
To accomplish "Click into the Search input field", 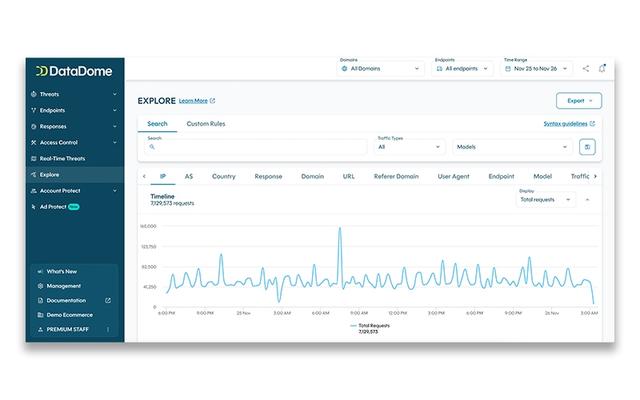I will tap(255, 147).
